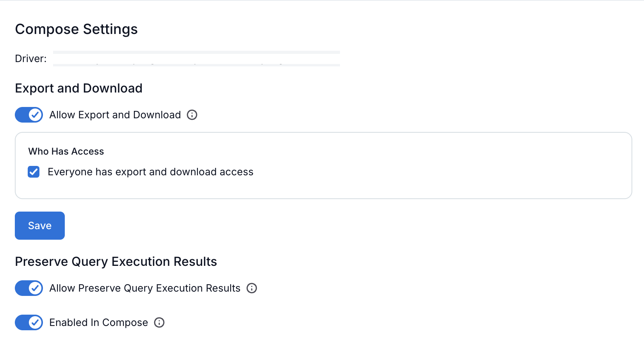
Task: Click the word "Save" inside the blue button
Action: [40, 226]
